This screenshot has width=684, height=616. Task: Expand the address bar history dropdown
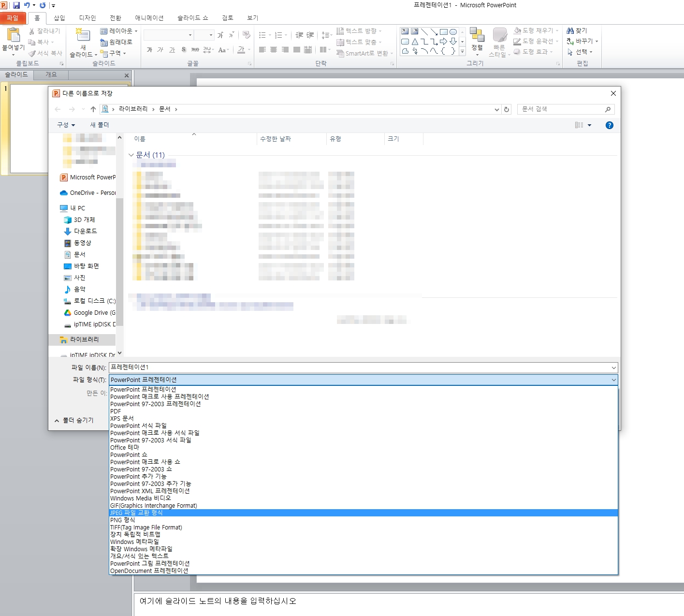[496, 109]
